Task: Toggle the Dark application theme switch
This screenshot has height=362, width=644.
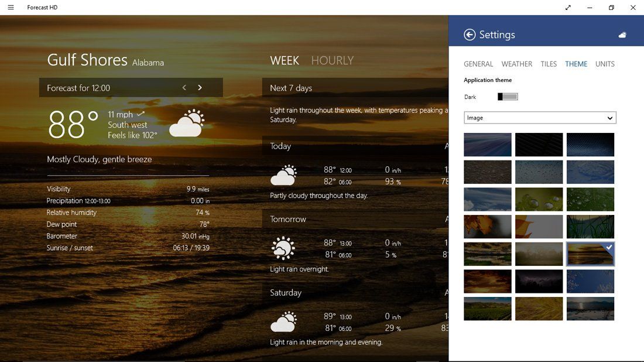Action: pyautogui.click(x=507, y=96)
